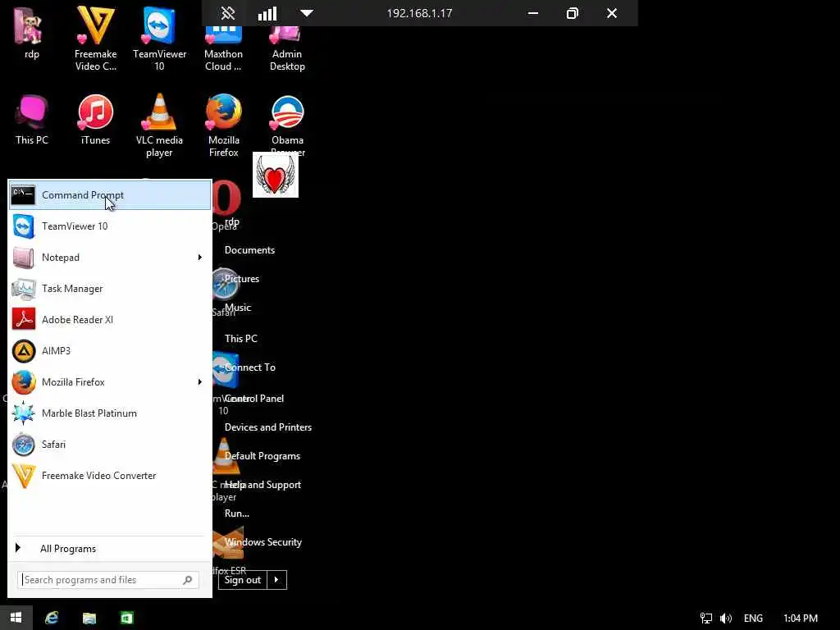Open Windows Security

coord(263,542)
